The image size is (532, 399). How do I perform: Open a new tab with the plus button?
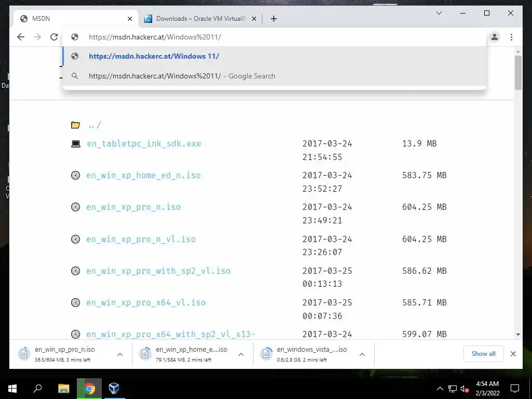[x=274, y=19]
